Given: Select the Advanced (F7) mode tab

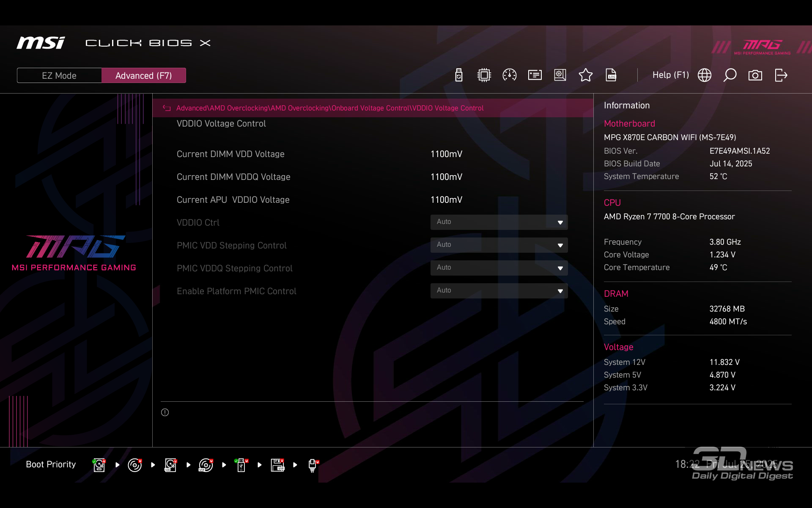Looking at the screenshot, I should point(144,76).
